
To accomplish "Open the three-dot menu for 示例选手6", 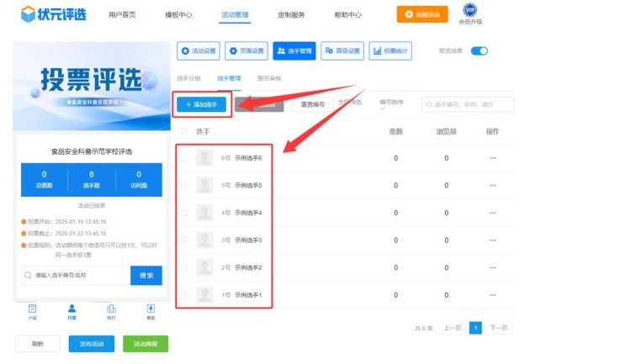I will click(492, 158).
